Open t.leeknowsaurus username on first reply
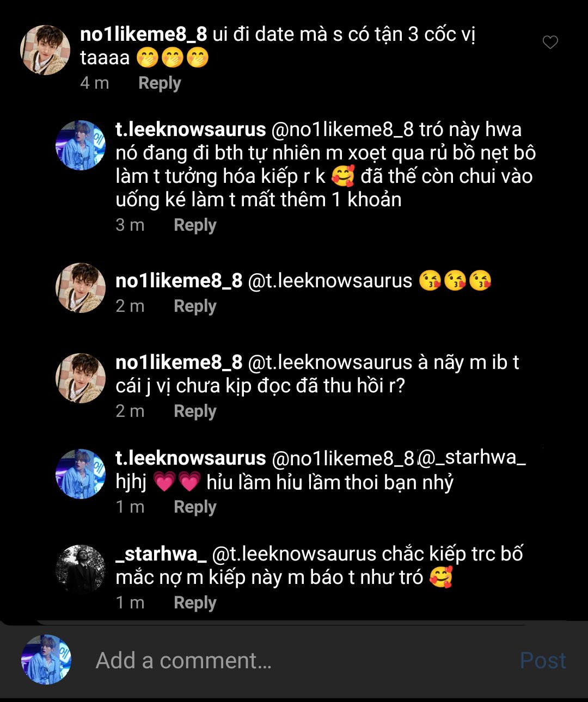 pyautogui.click(x=191, y=130)
